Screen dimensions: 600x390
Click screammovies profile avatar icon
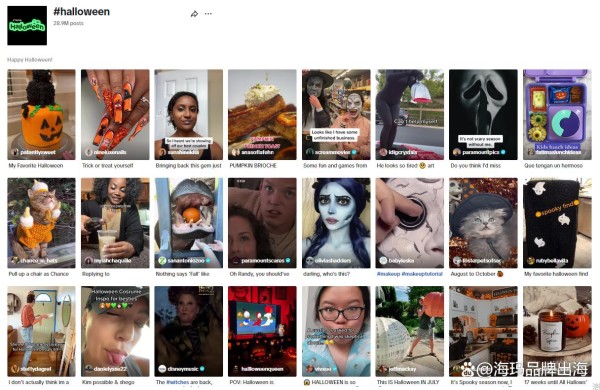pos(310,152)
